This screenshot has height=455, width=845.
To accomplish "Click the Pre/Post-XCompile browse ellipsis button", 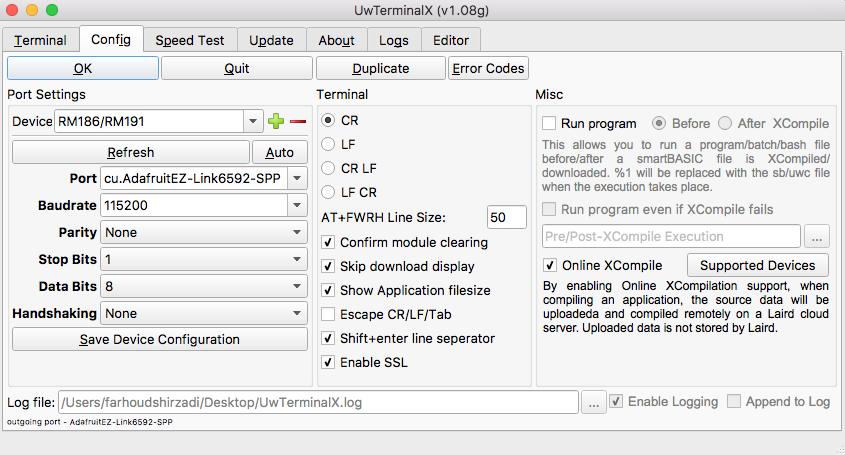I will (x=817, y=237).
